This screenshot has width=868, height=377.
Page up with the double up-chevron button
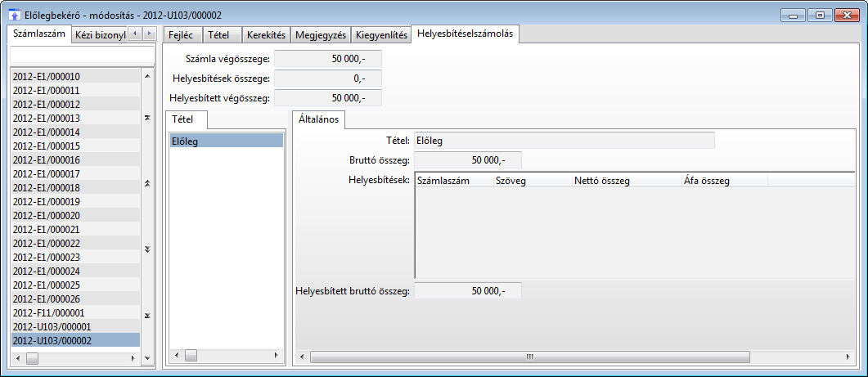(147, 183)
